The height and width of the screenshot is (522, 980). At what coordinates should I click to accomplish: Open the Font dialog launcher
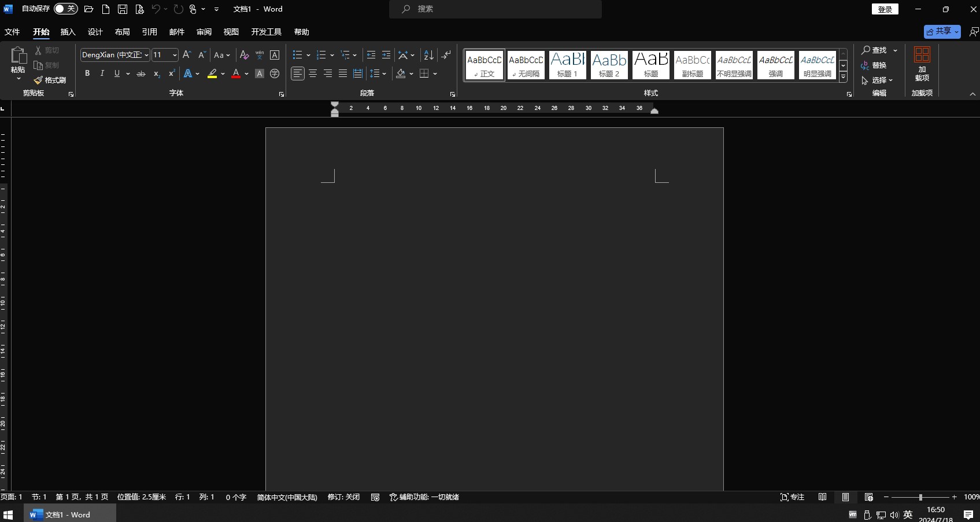click(282, 94)
